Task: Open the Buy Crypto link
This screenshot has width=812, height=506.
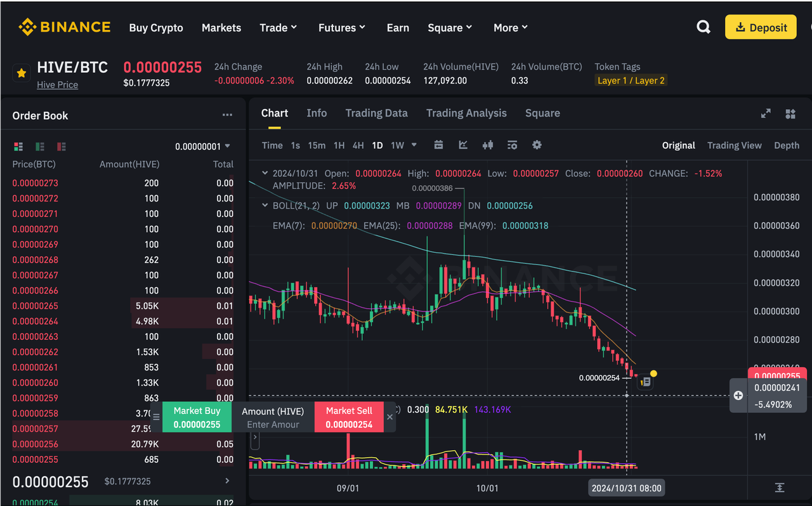Action: 156,28
